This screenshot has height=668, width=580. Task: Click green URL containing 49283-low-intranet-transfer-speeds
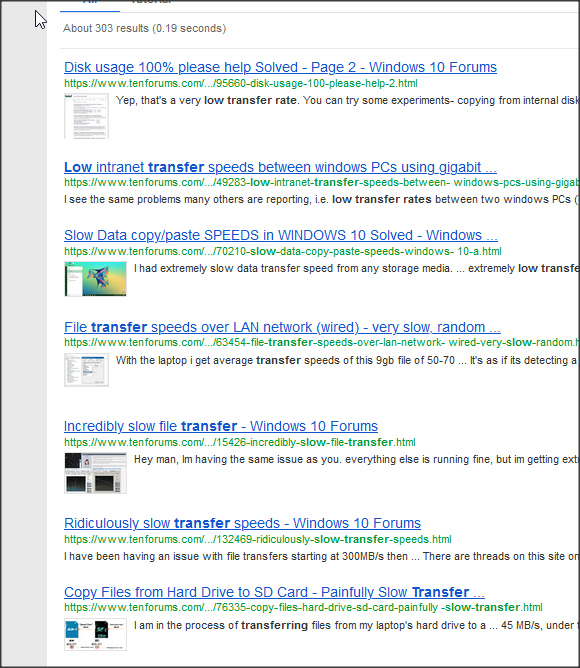pyautogui.click(x=321, y=182)
